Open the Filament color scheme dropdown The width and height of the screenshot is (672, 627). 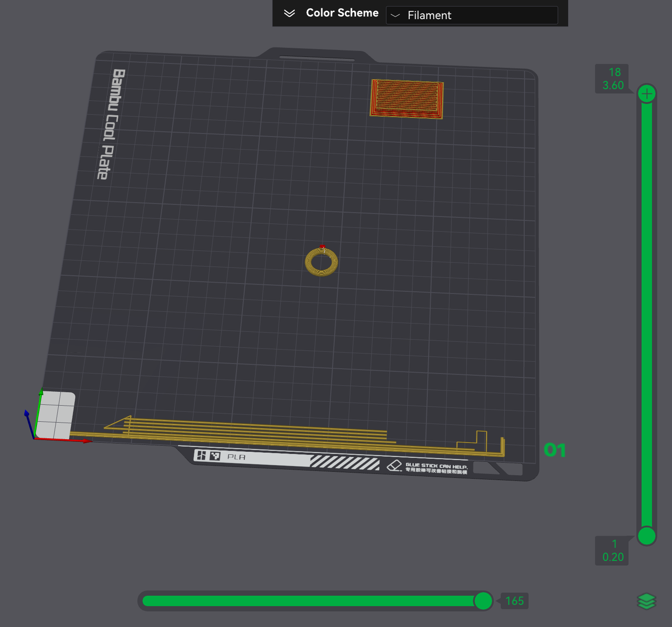(472, 15)
